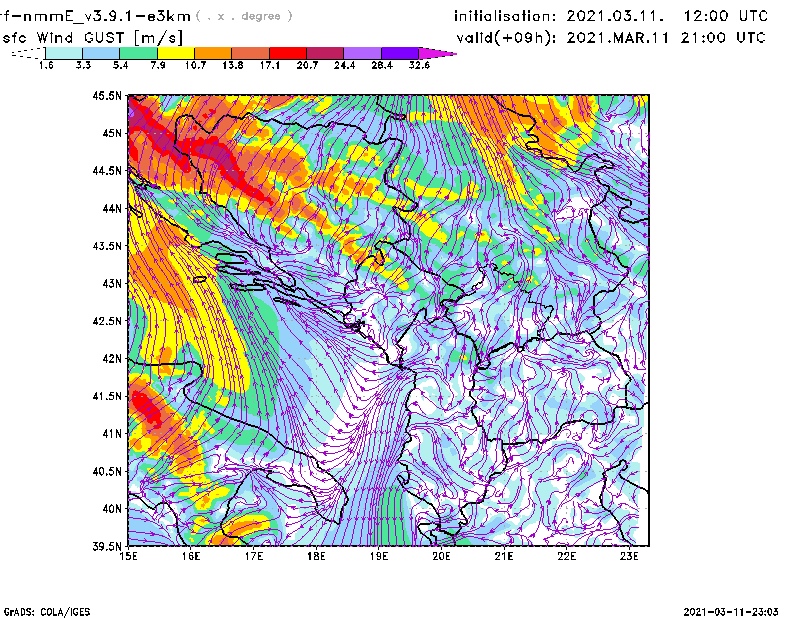The height and width of the screenshot is (618, 800).
Task: Click the legend value 24.4
Action: point(344,65)
